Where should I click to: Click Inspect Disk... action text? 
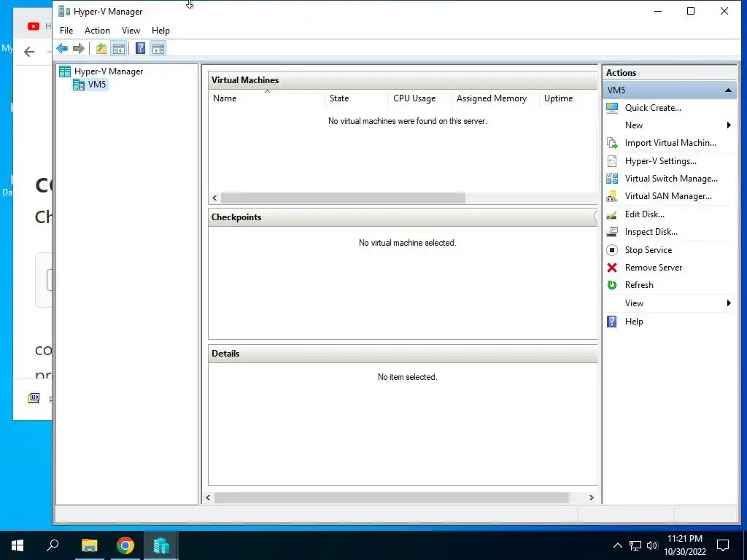tap(651, 232)
